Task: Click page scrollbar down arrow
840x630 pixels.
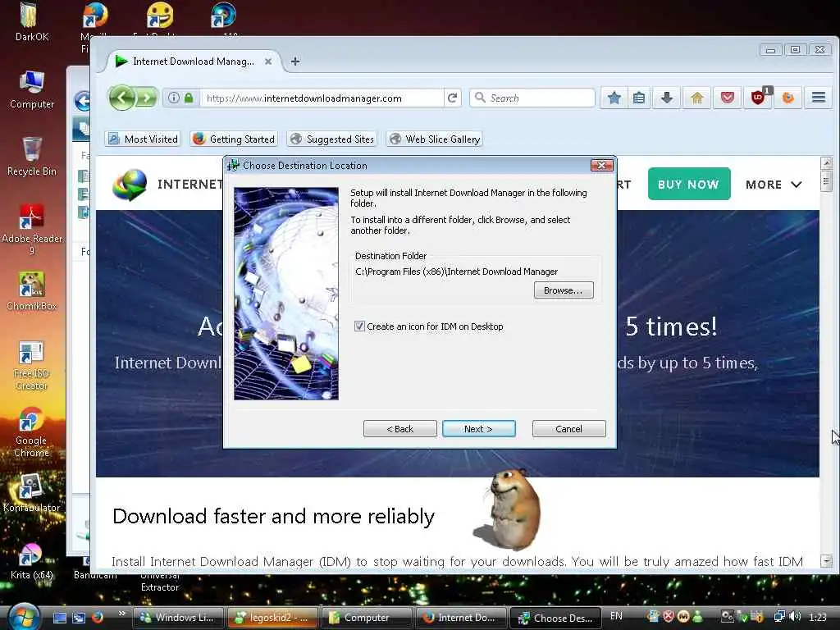Action: coord(827,561)
